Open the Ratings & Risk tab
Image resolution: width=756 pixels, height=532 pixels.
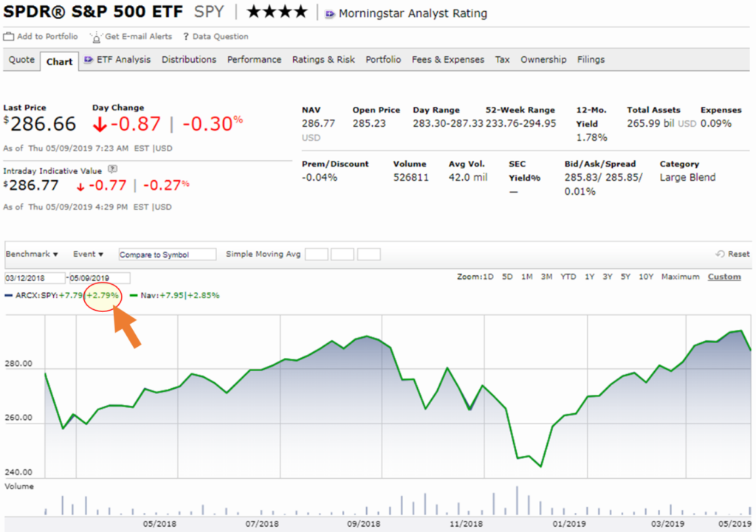323,60
